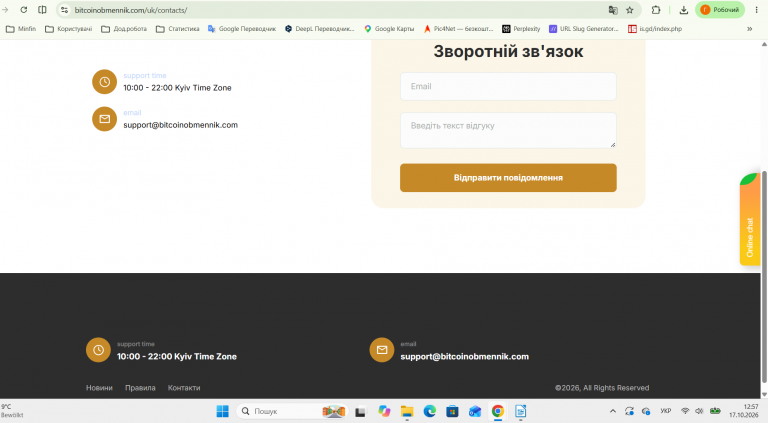Open the Chrome three-dot menu
The height and width of the screenshot is (423, 768).
coord(756,10)
